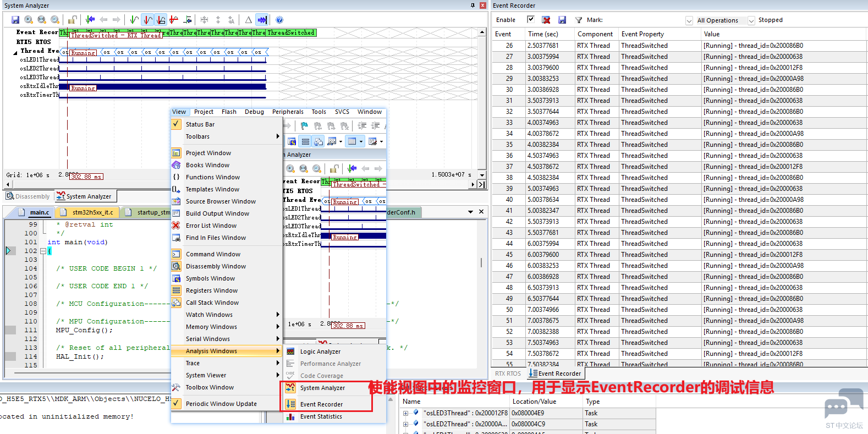The height and width of the screenshot is (434, 868).
Task: Click the Error List Window red X icon
Action: pos(176,226)
